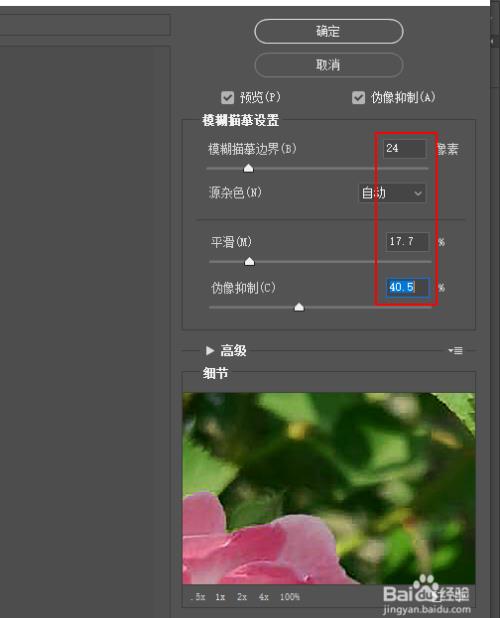Click the 平滑(M) slider handle
The height and width of the screenshot is (618, 500).
[x=249, y=261]
